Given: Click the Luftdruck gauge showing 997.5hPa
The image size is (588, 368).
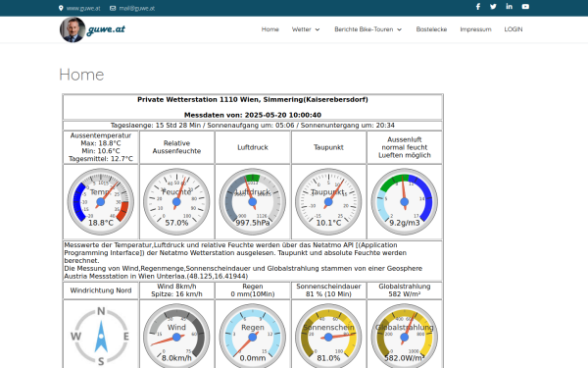Looking at the screenshot, I should pyautogui.click(x=253, y=201).
